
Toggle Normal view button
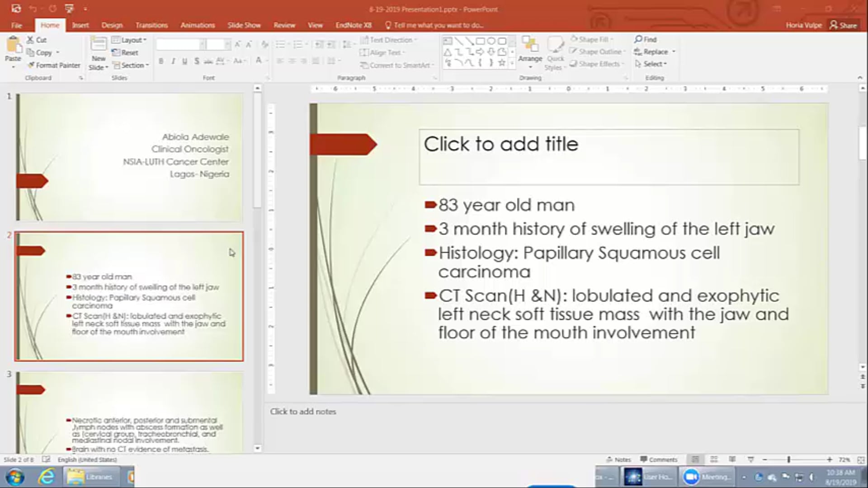[x=695, y=460]
